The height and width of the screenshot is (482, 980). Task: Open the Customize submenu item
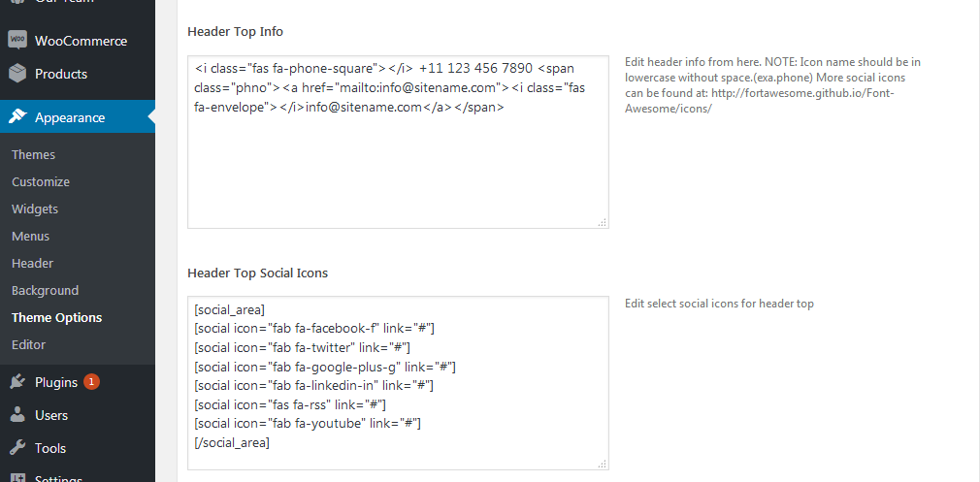41,181
